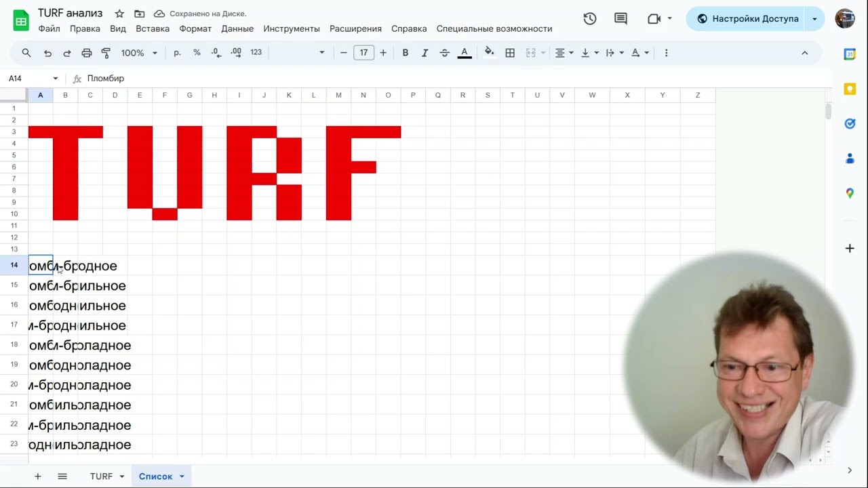
Task: Open the borders tool
Action: tap(510, 52)
